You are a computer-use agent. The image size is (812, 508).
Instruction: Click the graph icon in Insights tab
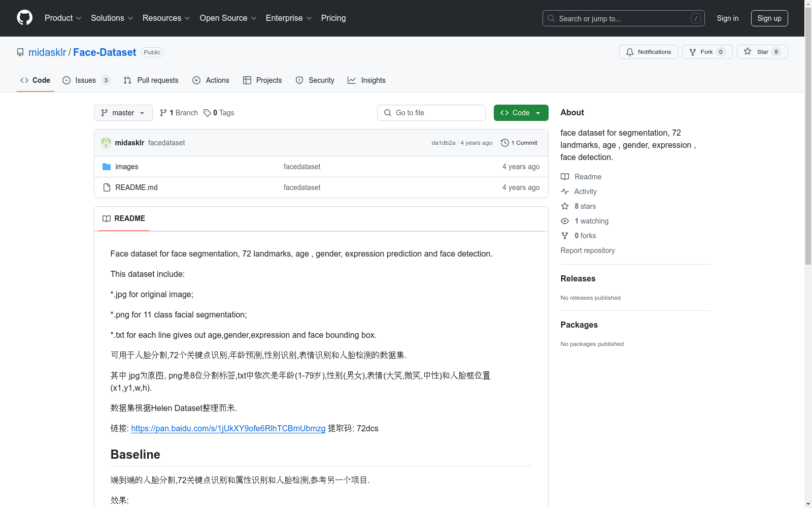click(x=352, y=80)
